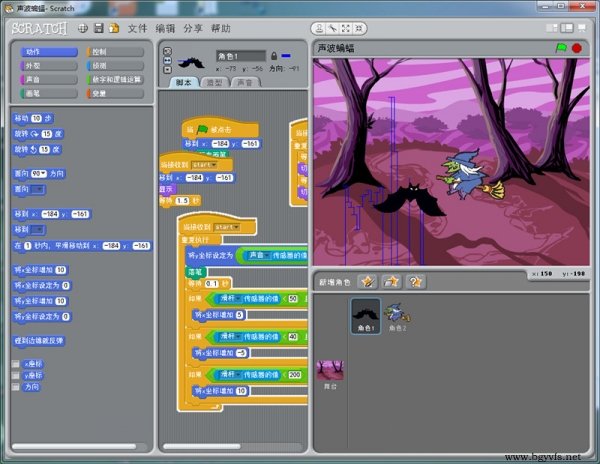Screen dimensions: 600x464
Task: Open the 分享 menu
Action: click(x=193, y=28)
